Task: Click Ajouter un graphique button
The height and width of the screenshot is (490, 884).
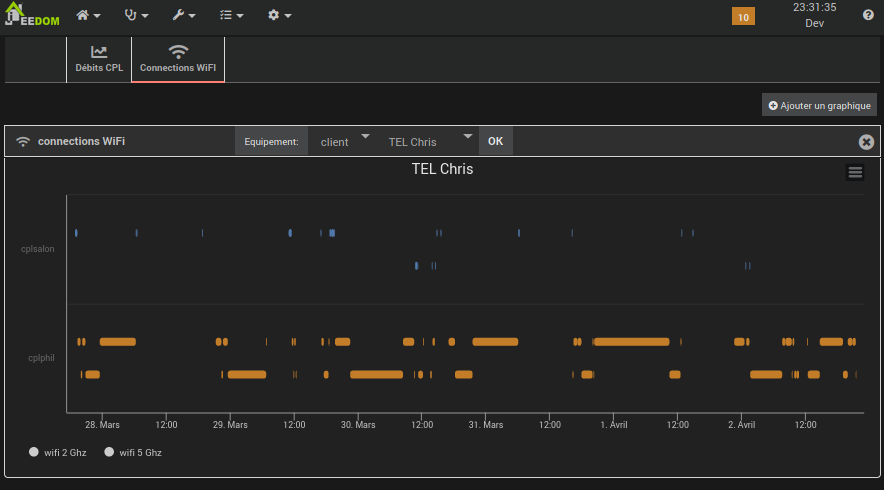Action: click(x=819, y=105)
